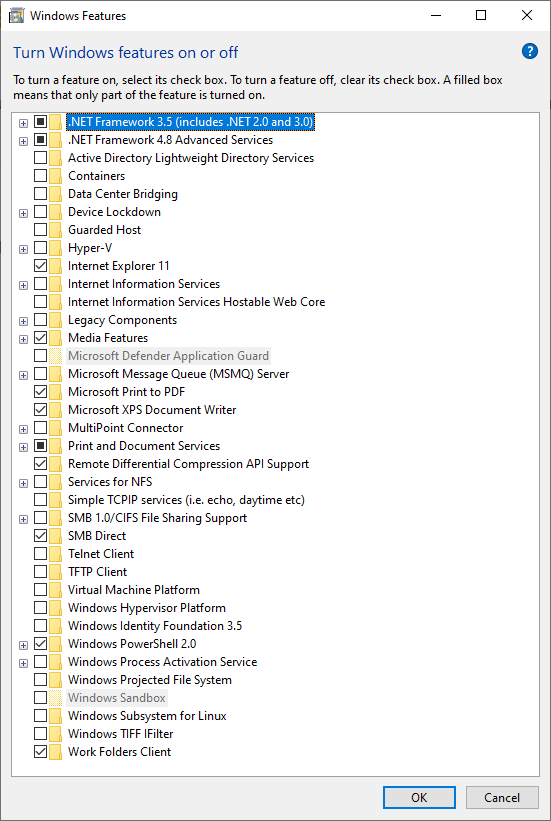Select Windows Process Activation Service label
This screenshot has width=551, height=821.
tap(162, 662)
